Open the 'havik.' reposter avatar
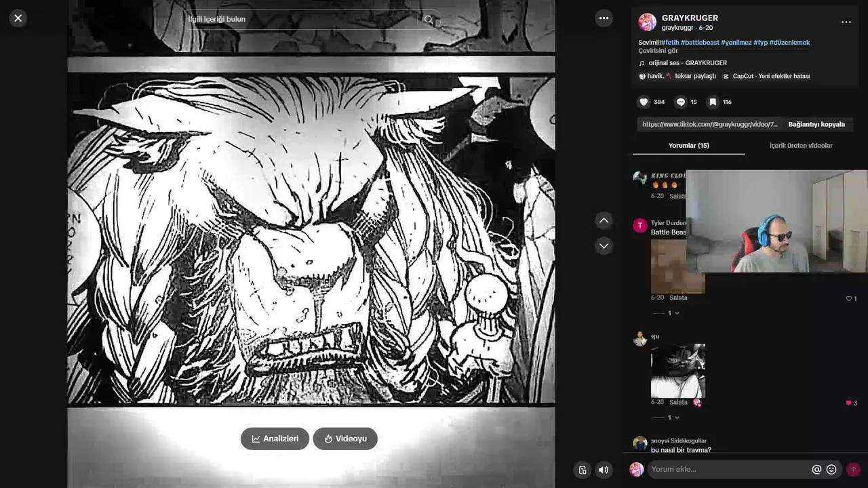This screenshot has width=868, height=488. [x=642, y=77]
